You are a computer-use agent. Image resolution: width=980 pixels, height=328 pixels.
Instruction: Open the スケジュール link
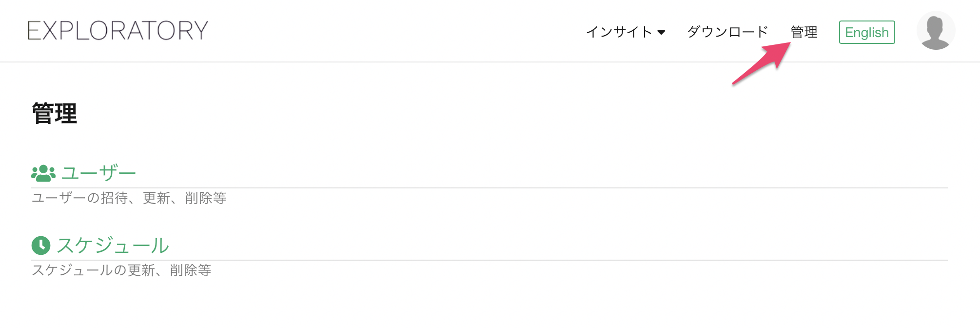[x=113, y=246]
